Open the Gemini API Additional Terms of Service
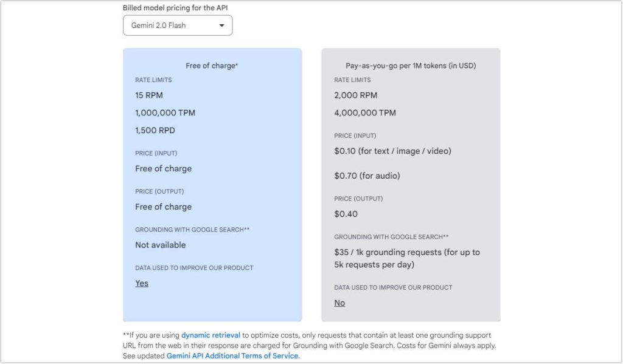Image resolution: width=623 pixels, height=364 pixels. (232, 356)
